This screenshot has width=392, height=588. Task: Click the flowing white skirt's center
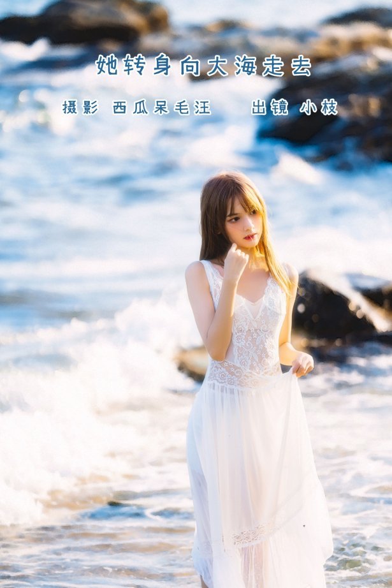tap(255, 459)
